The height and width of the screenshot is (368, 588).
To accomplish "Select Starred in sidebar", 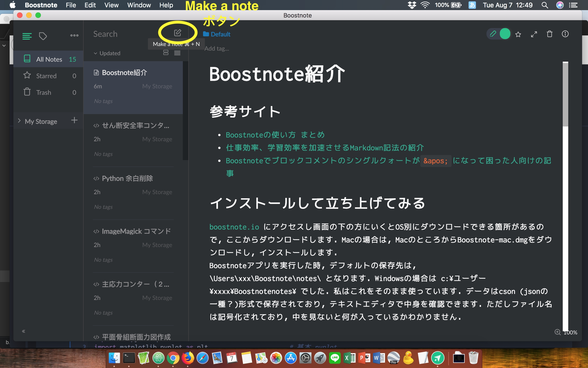I will (48, 76).
